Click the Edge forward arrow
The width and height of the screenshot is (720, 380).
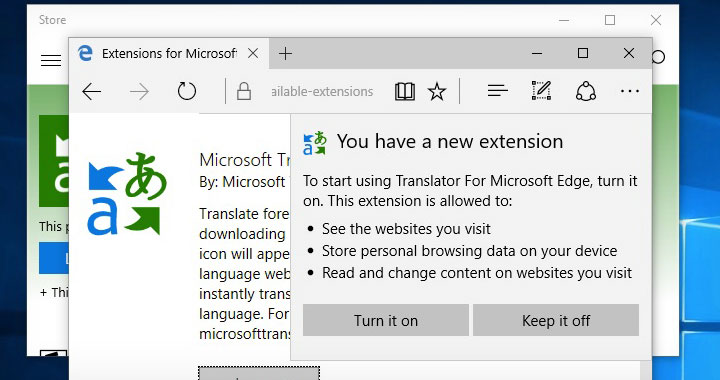(x=139, y=92)
